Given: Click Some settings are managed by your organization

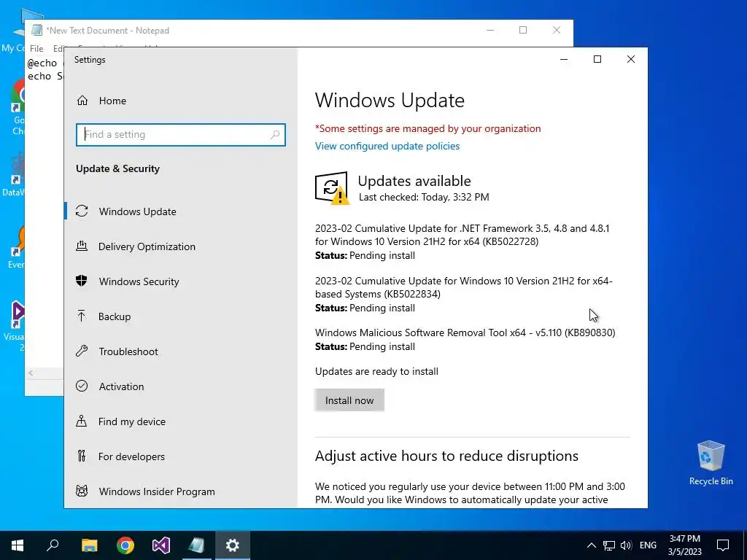Looking at the screenshot, I should 427,128.
